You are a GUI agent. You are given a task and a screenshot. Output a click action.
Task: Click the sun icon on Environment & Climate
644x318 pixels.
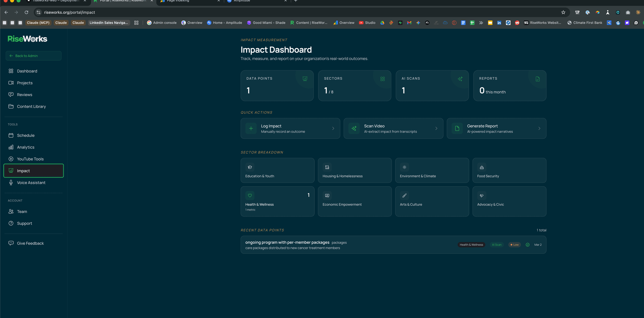point(404,167)
